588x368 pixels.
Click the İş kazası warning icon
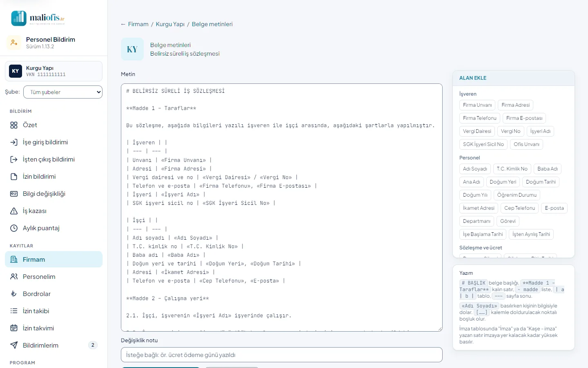click(14, 211)
